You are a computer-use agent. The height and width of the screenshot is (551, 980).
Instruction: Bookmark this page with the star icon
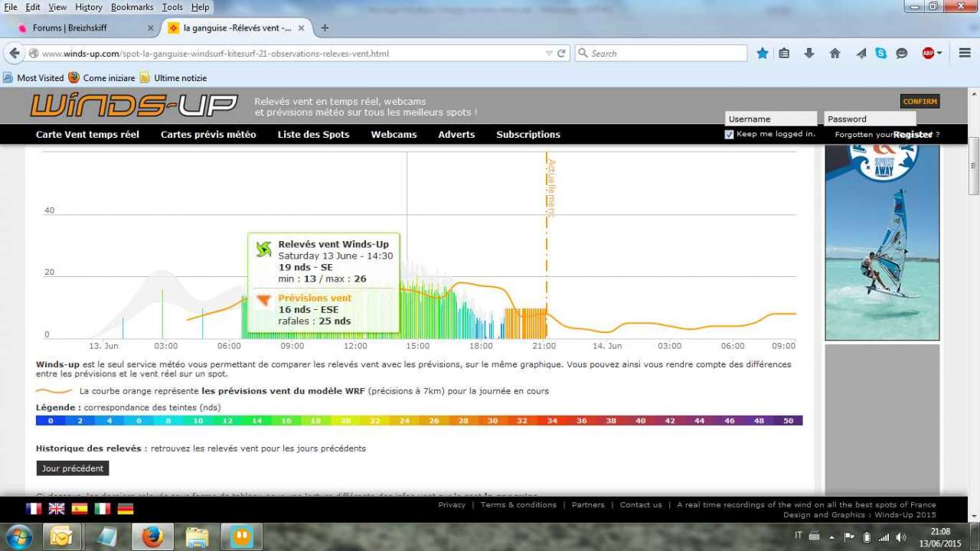763,53
